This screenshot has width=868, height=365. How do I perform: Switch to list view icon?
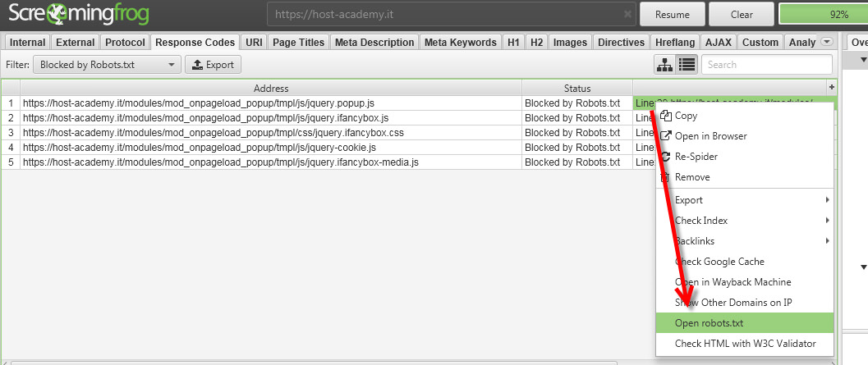687,65
